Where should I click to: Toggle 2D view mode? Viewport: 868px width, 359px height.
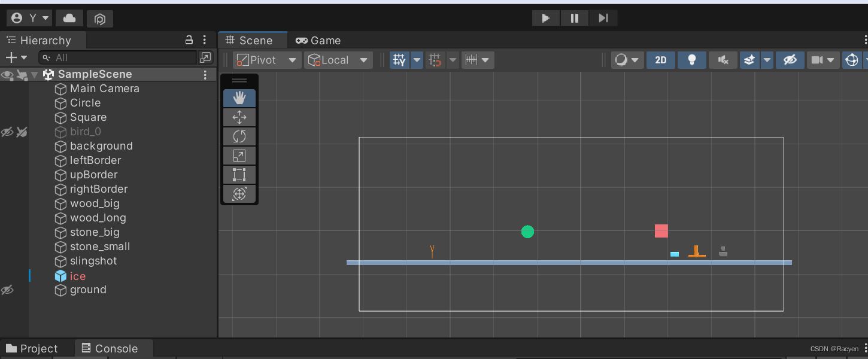[x=660, y=60]
